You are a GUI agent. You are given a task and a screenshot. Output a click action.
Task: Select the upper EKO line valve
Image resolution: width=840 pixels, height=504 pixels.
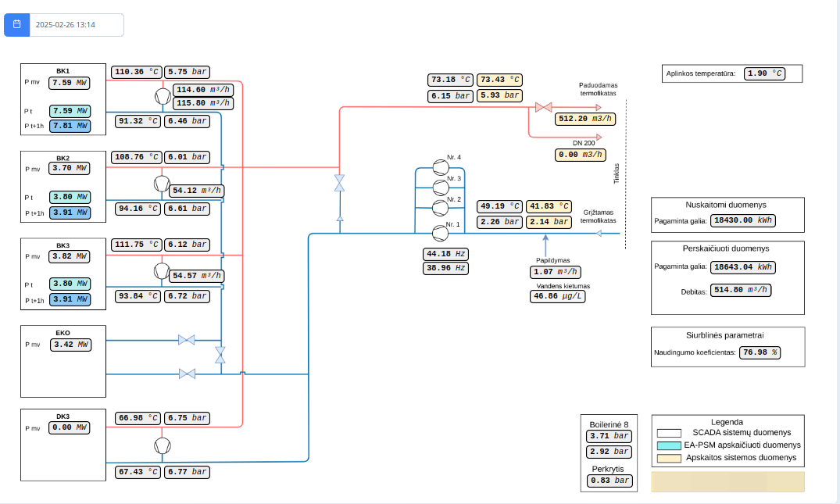pyautogui.click(x=187, y=340)
